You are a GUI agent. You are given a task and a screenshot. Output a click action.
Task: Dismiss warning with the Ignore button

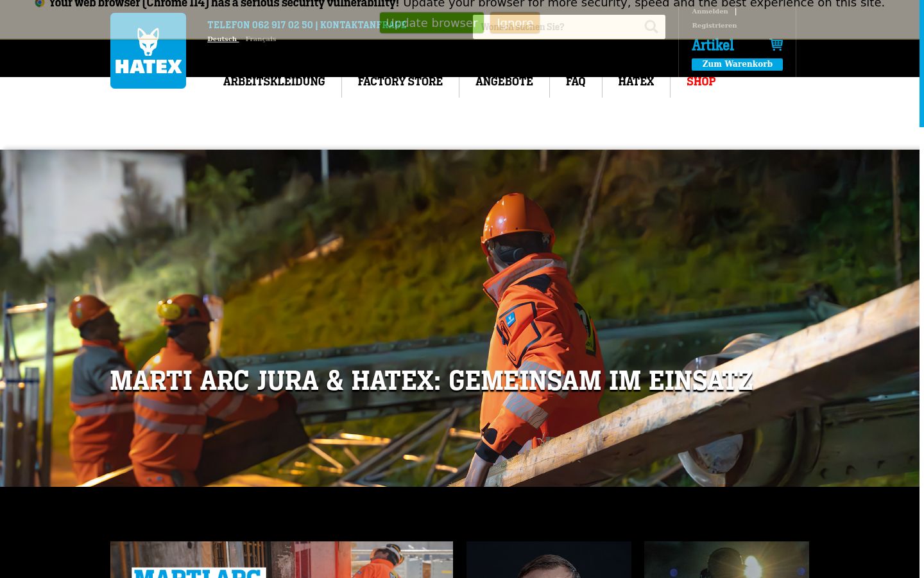point(515,23)
